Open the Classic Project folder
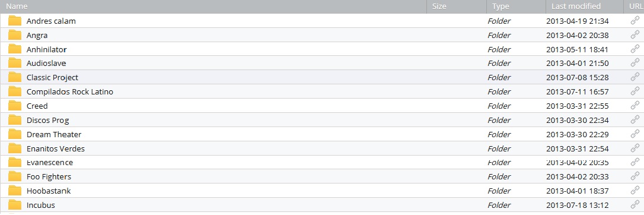Screen dimensions: 644x215 coord(52,77)
